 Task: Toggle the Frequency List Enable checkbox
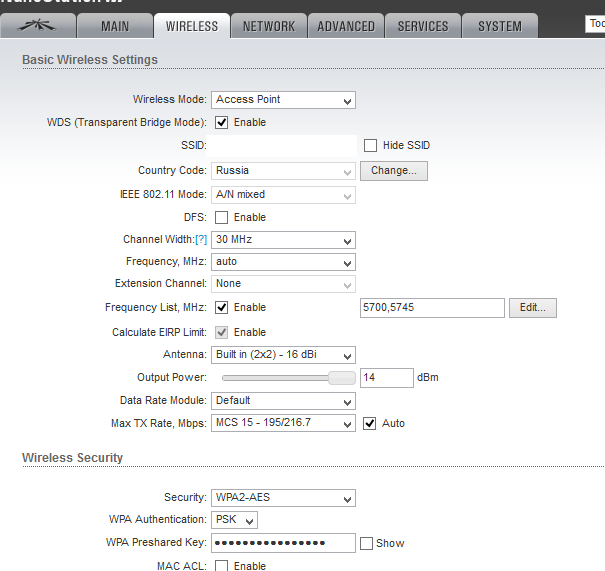point(221,307)
